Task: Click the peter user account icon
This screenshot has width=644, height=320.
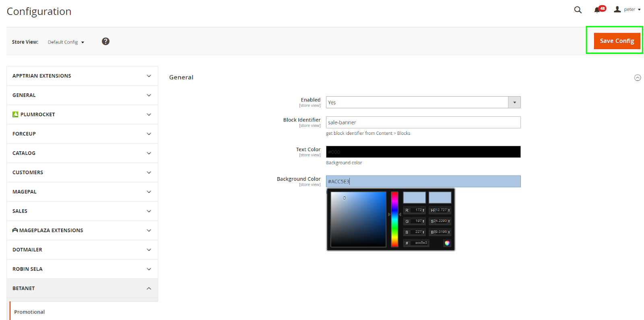Action: click(x=617, y=9)
